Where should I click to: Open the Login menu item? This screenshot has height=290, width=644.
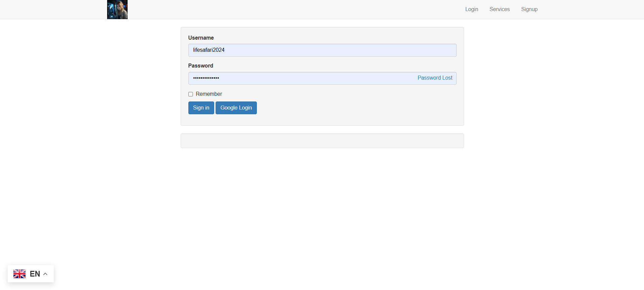tap(471, 9)
